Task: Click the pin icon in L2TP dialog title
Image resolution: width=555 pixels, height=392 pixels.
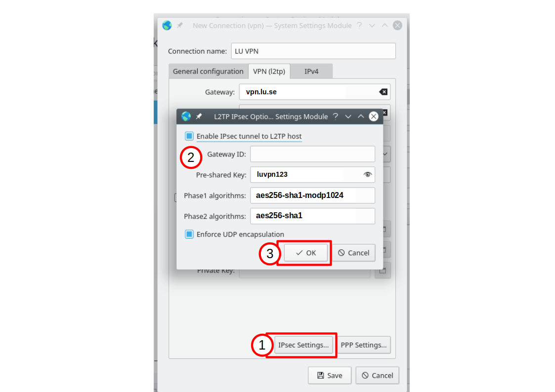Action: (199, 117)
